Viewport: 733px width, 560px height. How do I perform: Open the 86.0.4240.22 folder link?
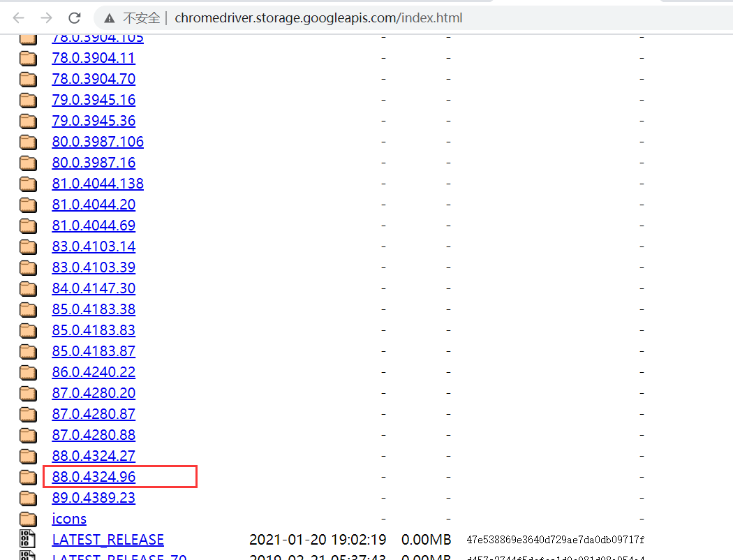point(94,372)
